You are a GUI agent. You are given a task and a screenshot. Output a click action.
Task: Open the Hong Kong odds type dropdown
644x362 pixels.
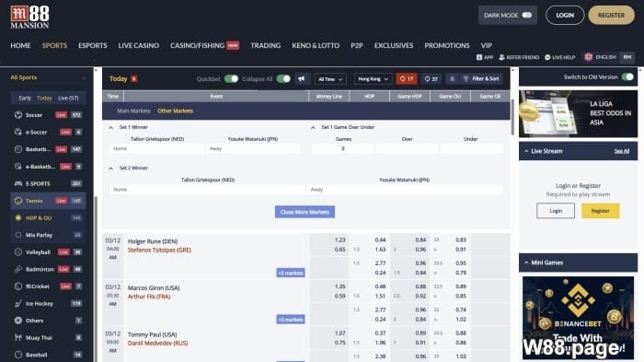(x=373, y=79)
